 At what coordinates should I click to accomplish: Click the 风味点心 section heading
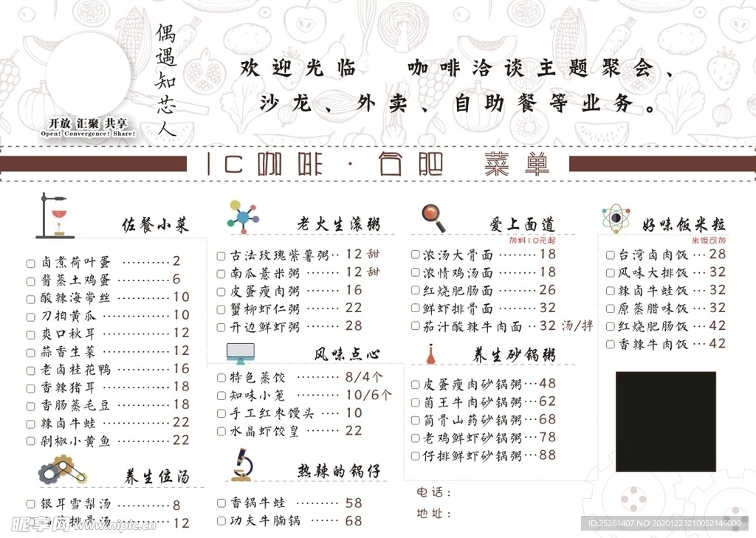(x=347, y=354)
